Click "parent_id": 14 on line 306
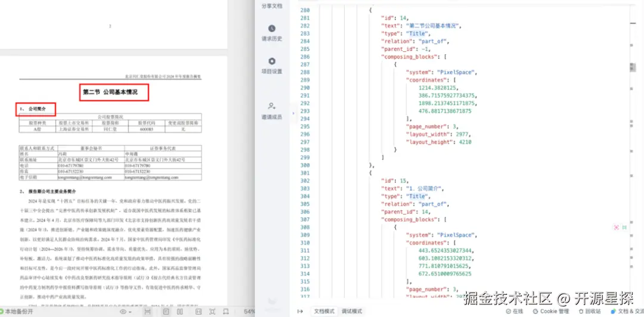Image resolution: width=644 pixels, height=317 pixels. point(407,212)
